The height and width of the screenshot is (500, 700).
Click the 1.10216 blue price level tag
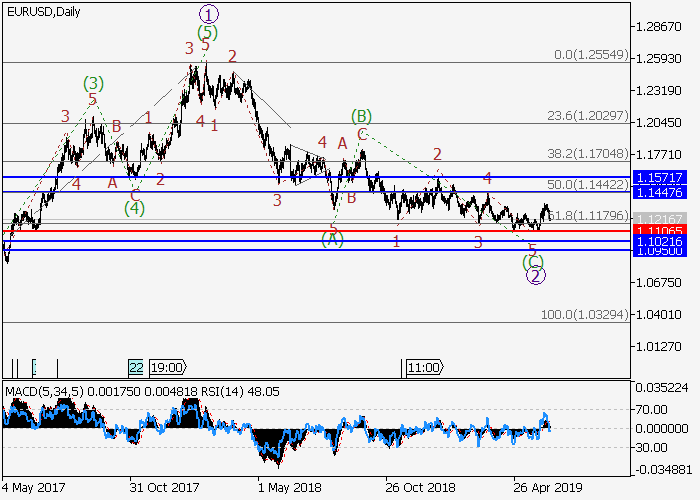pos(664,241)
